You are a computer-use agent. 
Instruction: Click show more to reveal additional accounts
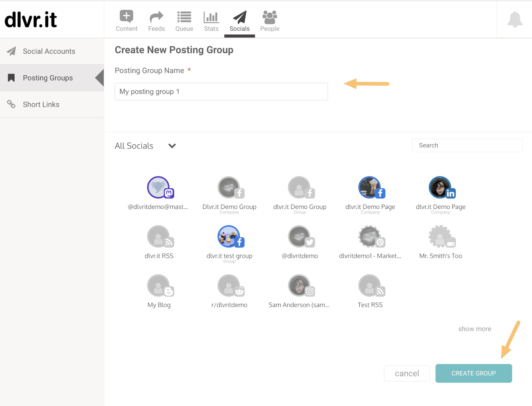click(475, 329)
